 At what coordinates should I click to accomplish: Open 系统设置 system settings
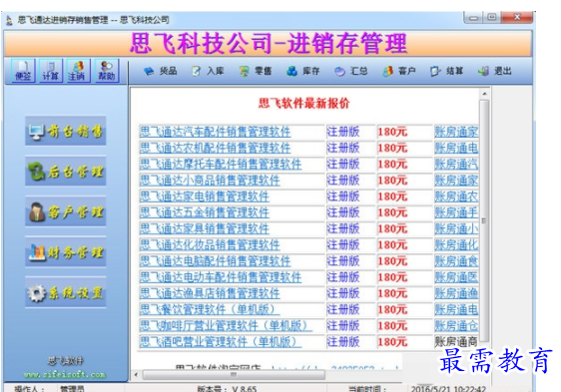[x=66, y=292]
